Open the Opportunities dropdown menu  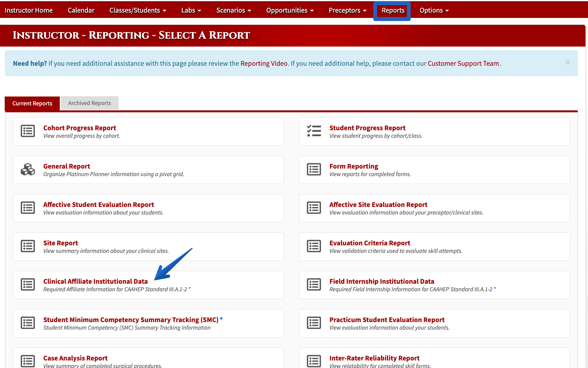click(x=290, y=10)
